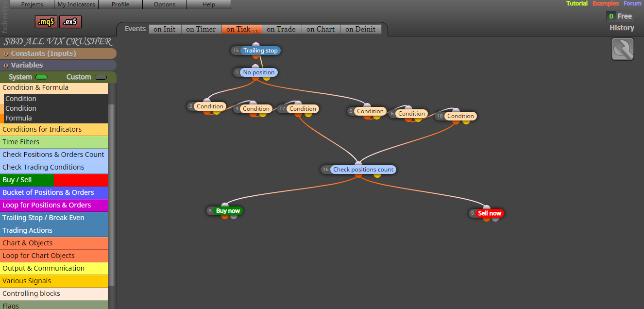Viewport: 644px width, 309px height.
Task: Click the block categories list scrollbar
Action: pyautogui.click(x=112, y=194)
